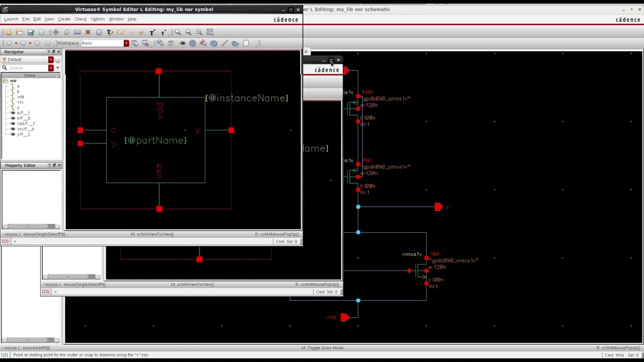
Task: Open the forward navigation history dropdown arrow
Action: click(x=30, y=43)
